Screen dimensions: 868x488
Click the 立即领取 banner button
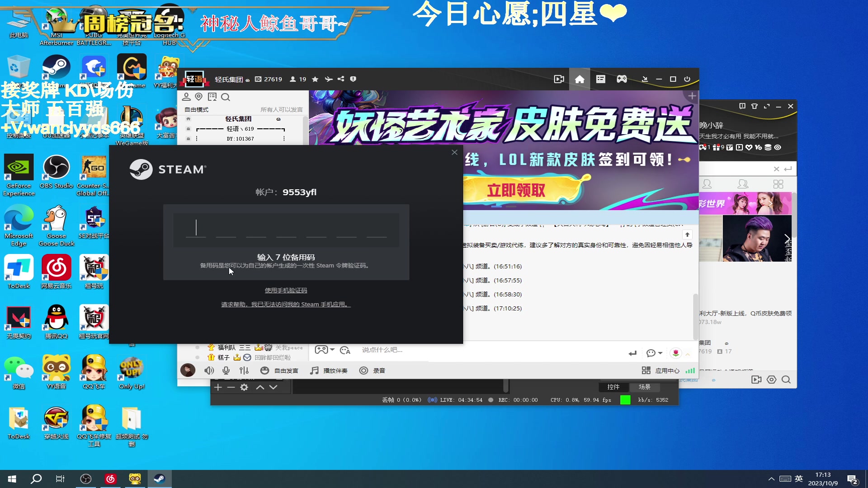click(516, 190)
